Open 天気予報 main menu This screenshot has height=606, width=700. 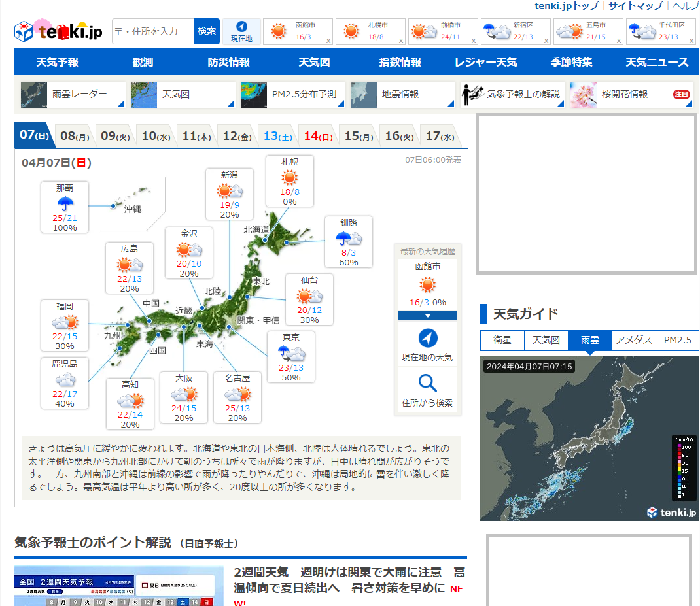click(57, 62)
